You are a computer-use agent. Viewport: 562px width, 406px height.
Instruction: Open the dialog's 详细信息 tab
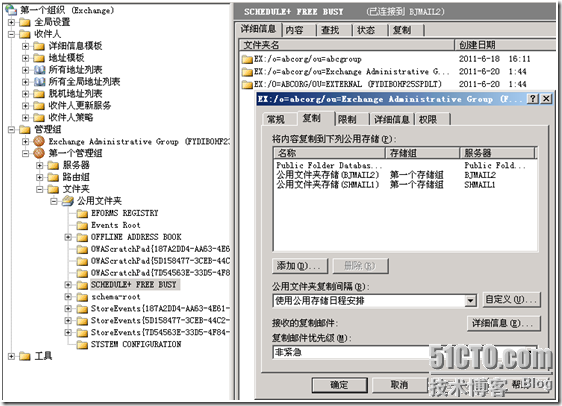pyautogui.click(x=392, y=119)
